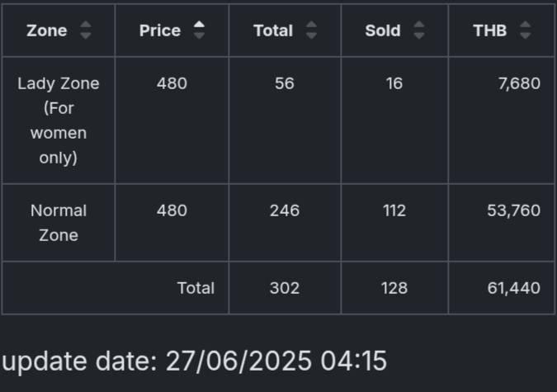The height and width of the screenshot is (392, 557).
Task: Select Lady Zone THB value 7,680
Action: tap(519, 84)
